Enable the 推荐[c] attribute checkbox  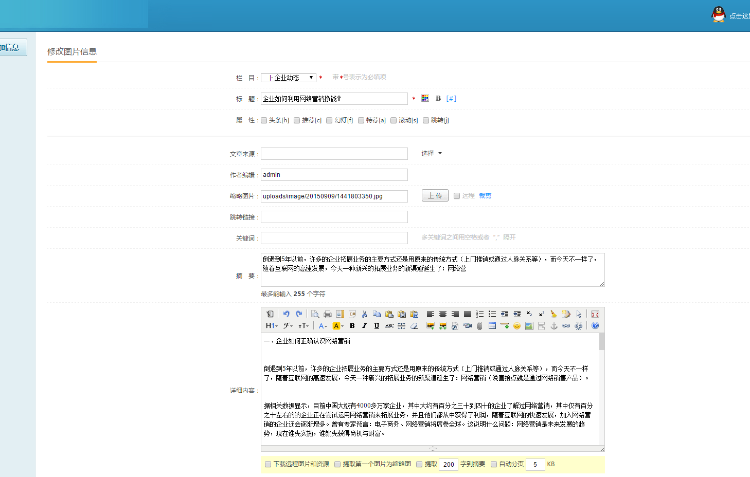[296, 120]
